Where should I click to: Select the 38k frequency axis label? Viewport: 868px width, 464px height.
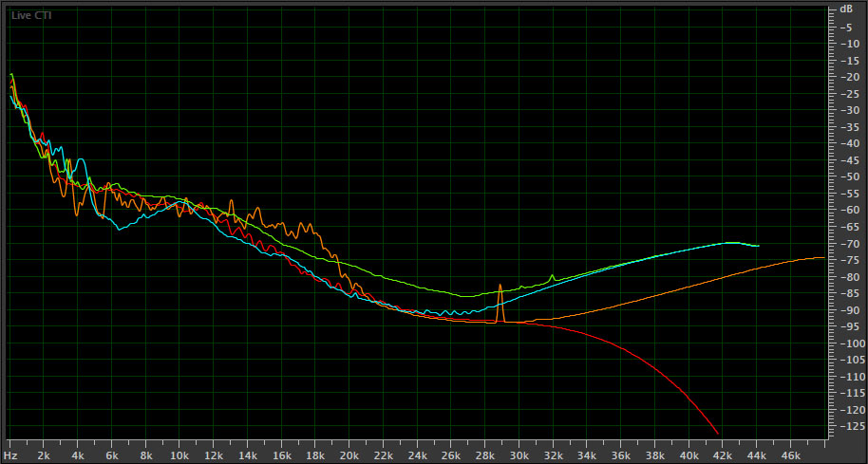point(655,456)
